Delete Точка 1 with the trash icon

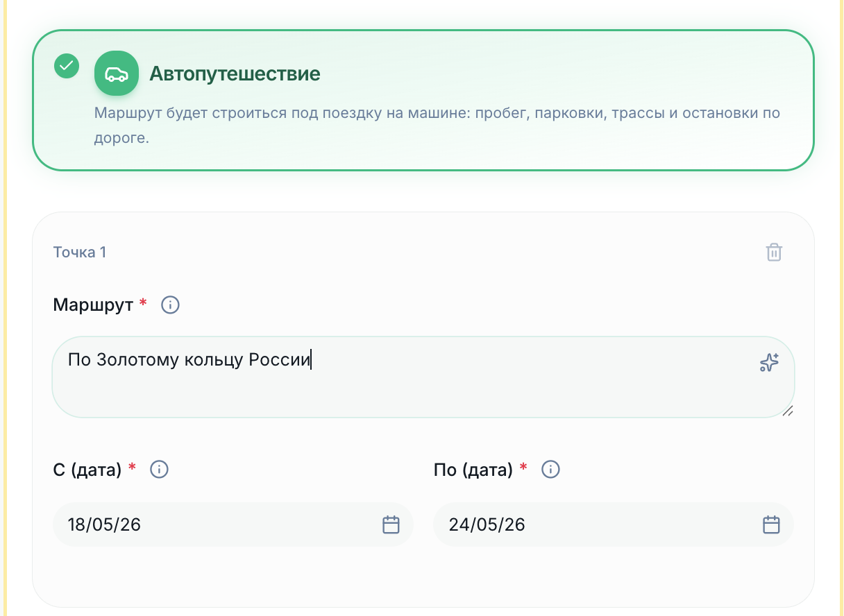click(774, 252)
